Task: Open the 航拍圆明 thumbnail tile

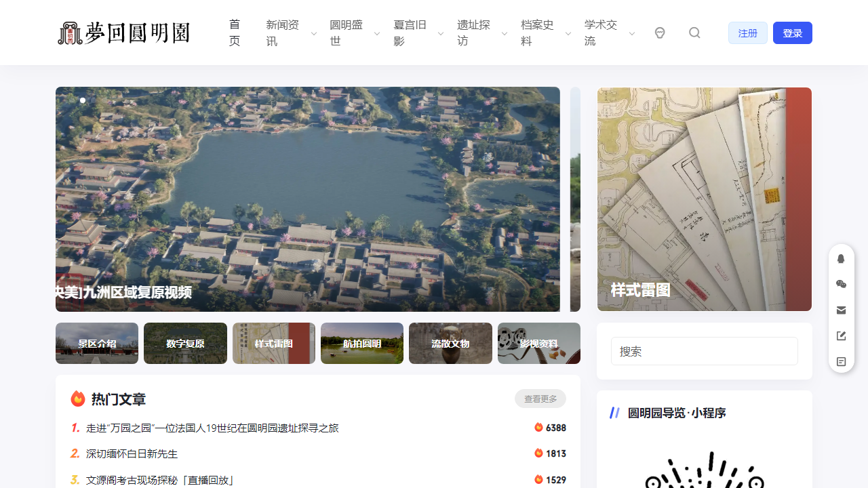Action: (x=362, y=343)
